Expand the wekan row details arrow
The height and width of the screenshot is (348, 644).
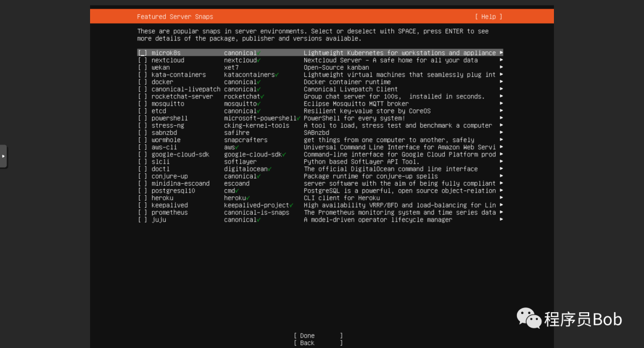pos(501,67)
